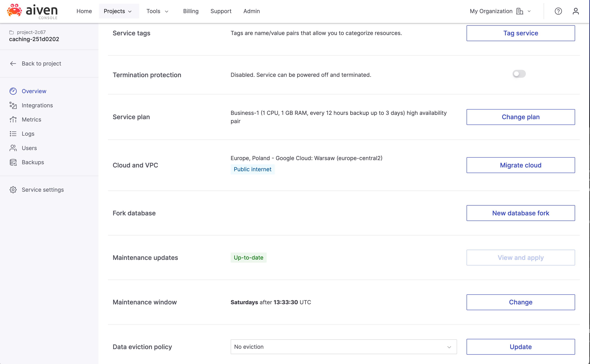Click the Backups database icon
The height and width of the screenshot is (364, 590).
point(13,162)
